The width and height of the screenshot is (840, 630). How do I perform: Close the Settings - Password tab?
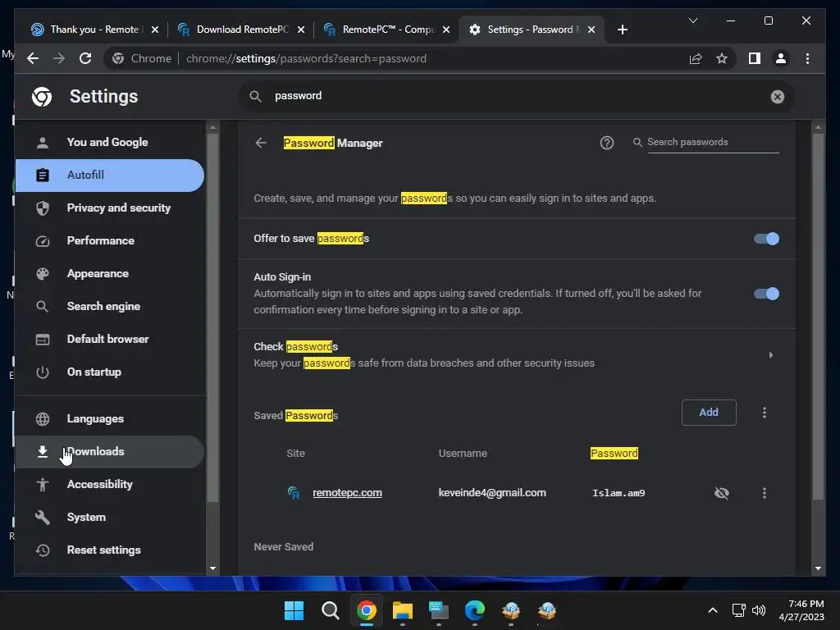click(x=591, y=30)
